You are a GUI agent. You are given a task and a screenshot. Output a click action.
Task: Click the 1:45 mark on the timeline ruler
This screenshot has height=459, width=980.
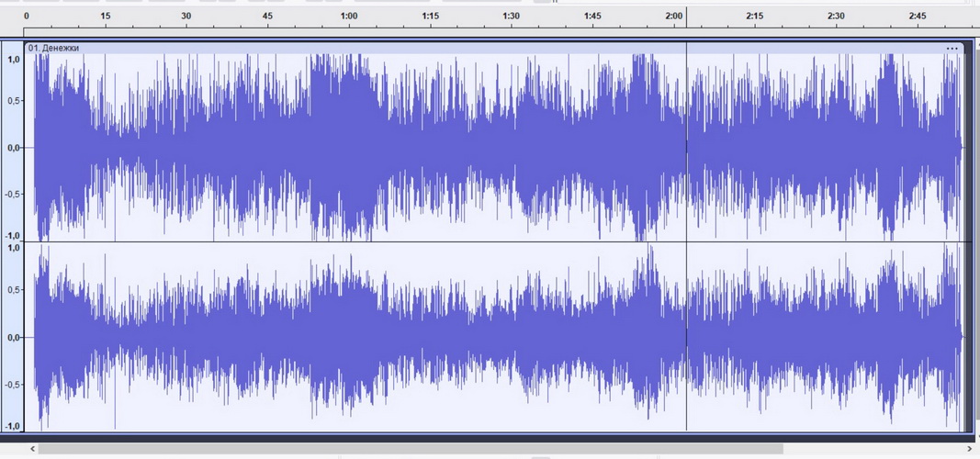(x=592, y=17)
